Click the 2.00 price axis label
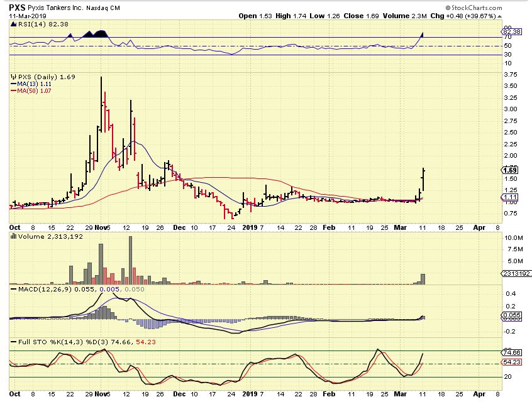The image size is (532, 402). (x=511, y=156)
